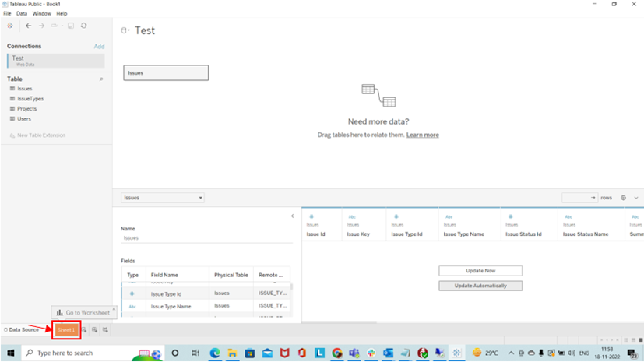The width and height of the screenshot is (644, 362).
Task: Switch to the Data Source tab
Action: coord(21,330)
